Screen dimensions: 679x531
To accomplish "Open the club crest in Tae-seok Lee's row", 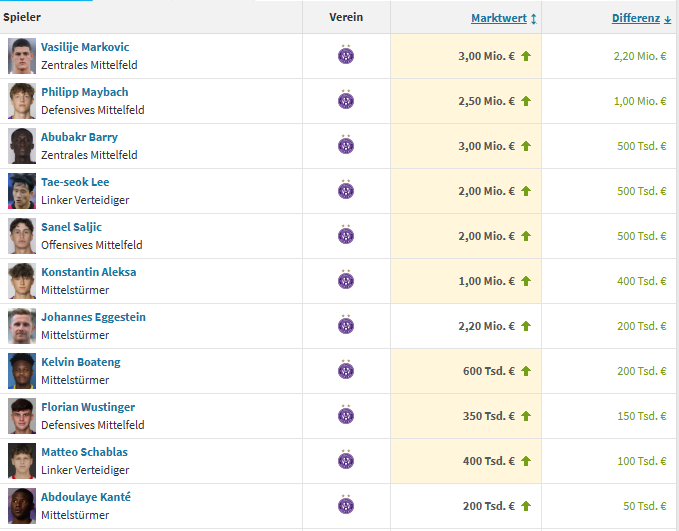I will (x=346, y=190).
